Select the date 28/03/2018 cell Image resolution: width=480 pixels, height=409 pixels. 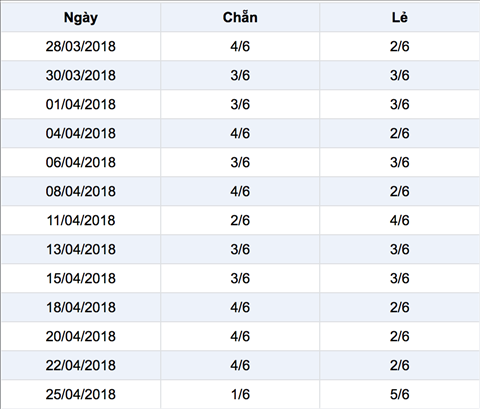coord(81,46)
